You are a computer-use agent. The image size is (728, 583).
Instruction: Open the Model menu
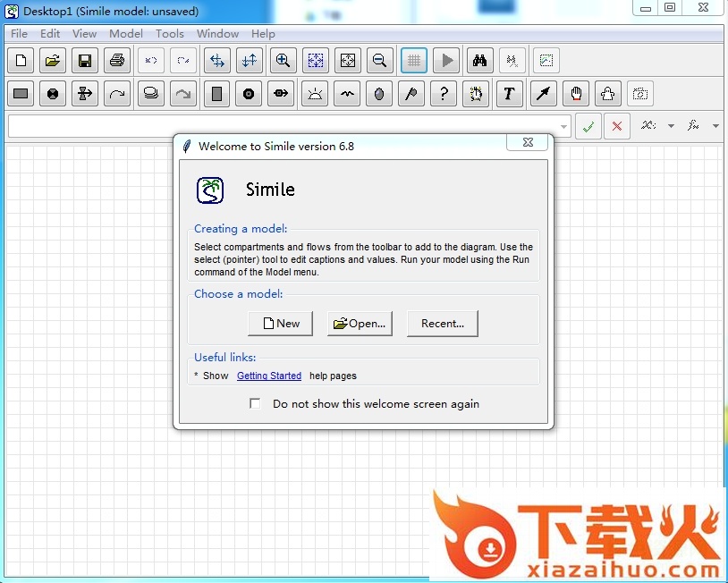[x=125, y=34]
